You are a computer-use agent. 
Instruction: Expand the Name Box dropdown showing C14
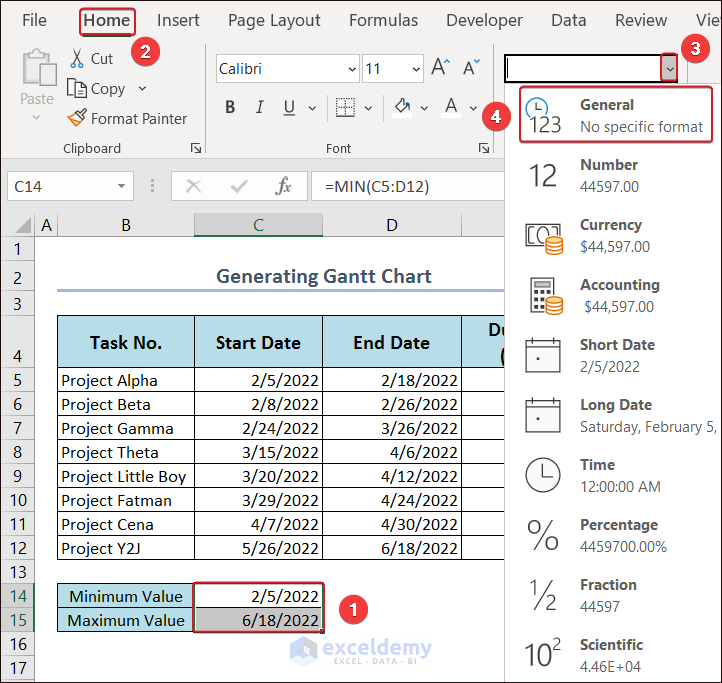click(x=122, y=186)
